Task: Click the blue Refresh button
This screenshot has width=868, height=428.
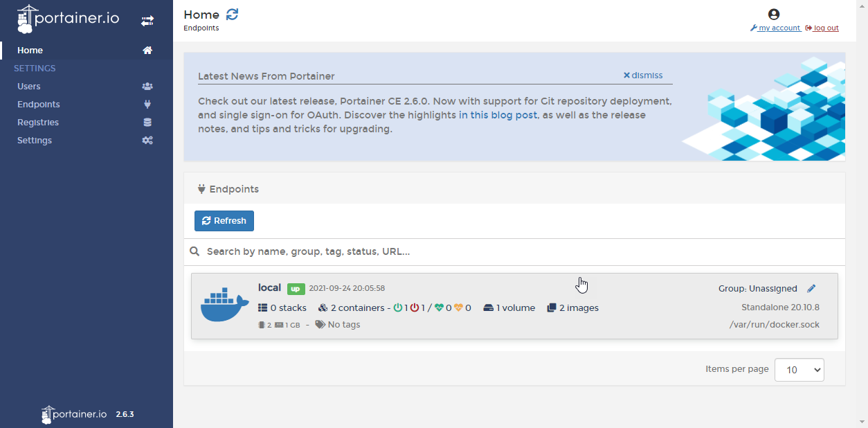Action: [x=224, y=221]
